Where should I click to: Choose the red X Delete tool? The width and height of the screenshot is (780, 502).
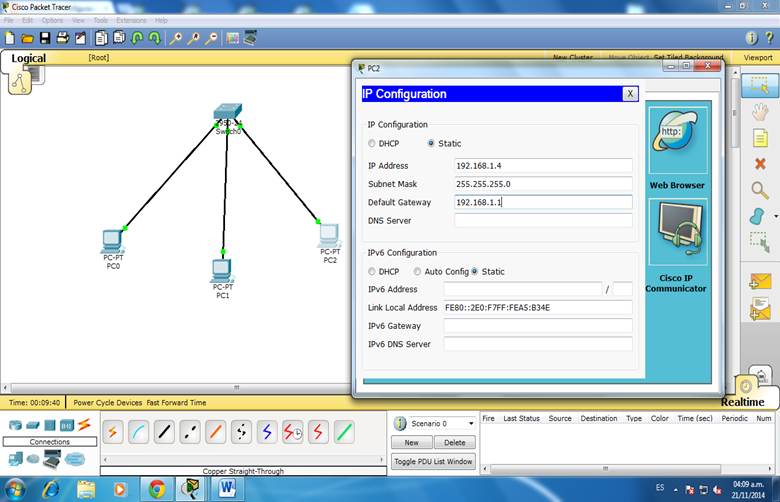pos(760,164)
